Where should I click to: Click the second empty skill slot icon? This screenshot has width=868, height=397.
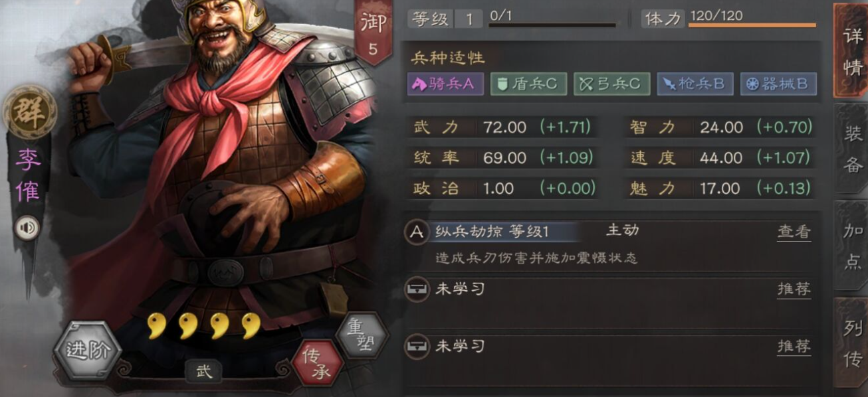[417, 347]
